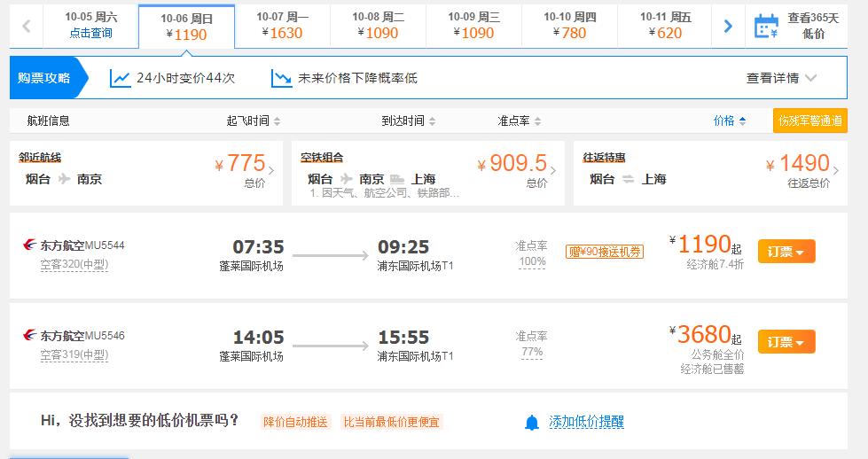Click the round-trip arrows icon in 往返特惠 card

pyautogui.click(x=628, y=179)
